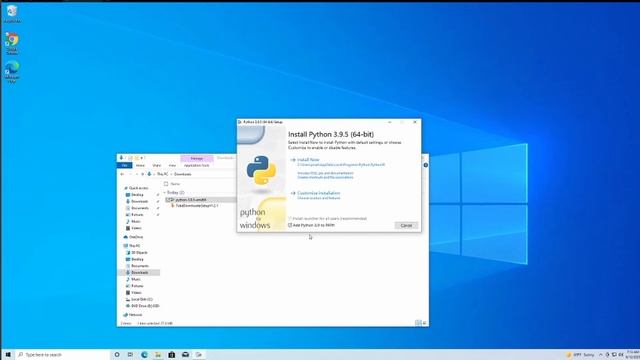The height and width of the screenshot is (360, 640).
Task: Open Desktop under Quick access
Action: tap(137, 195)
